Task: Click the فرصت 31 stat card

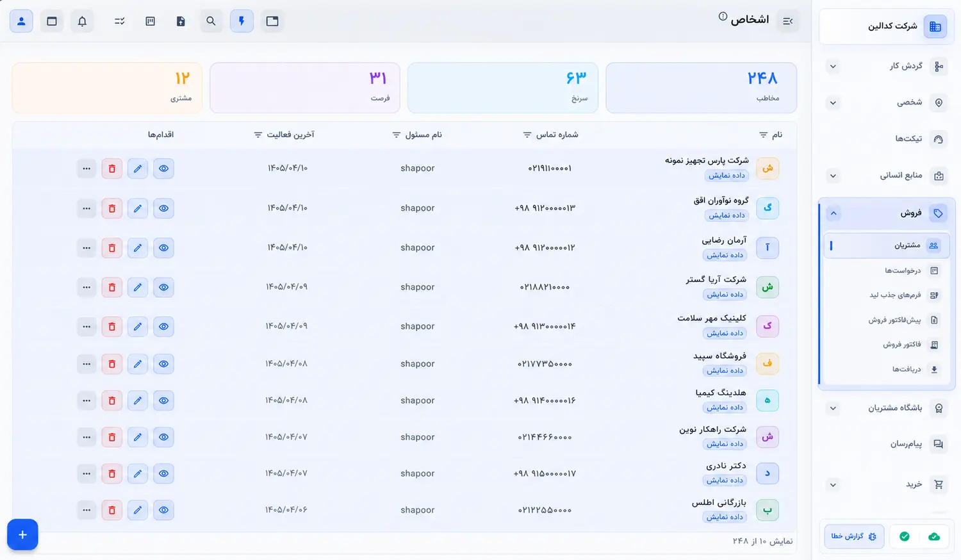Action: 305,88
